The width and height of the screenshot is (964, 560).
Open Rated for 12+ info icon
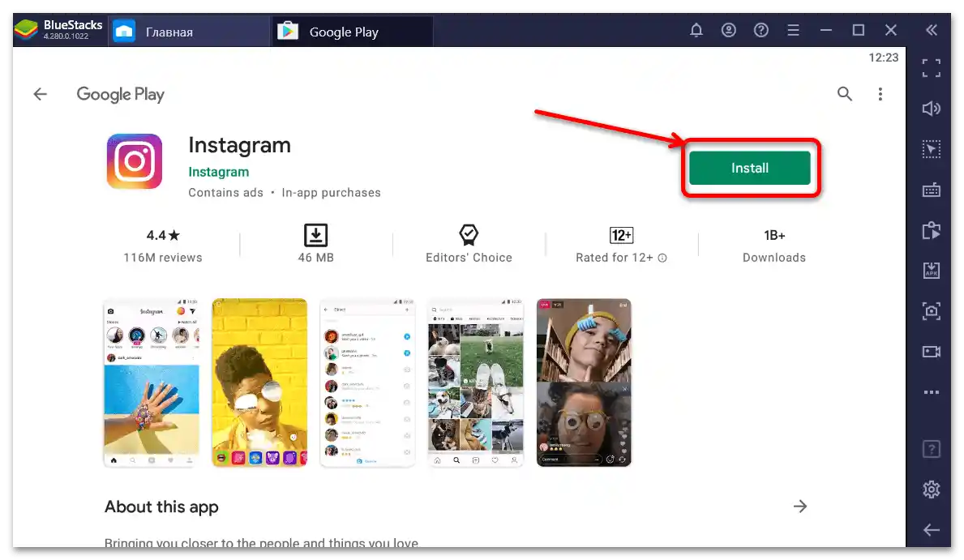point(662,259)
